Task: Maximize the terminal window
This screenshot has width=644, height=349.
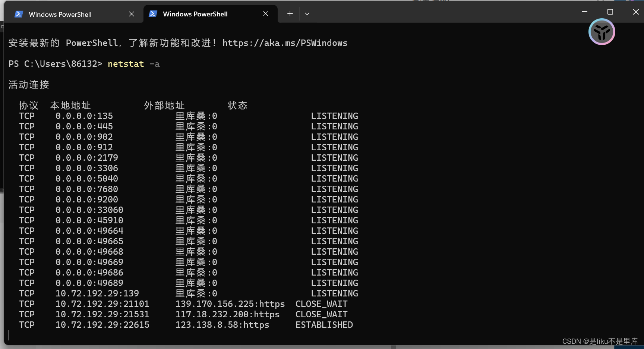Action: tap(610, 12)
